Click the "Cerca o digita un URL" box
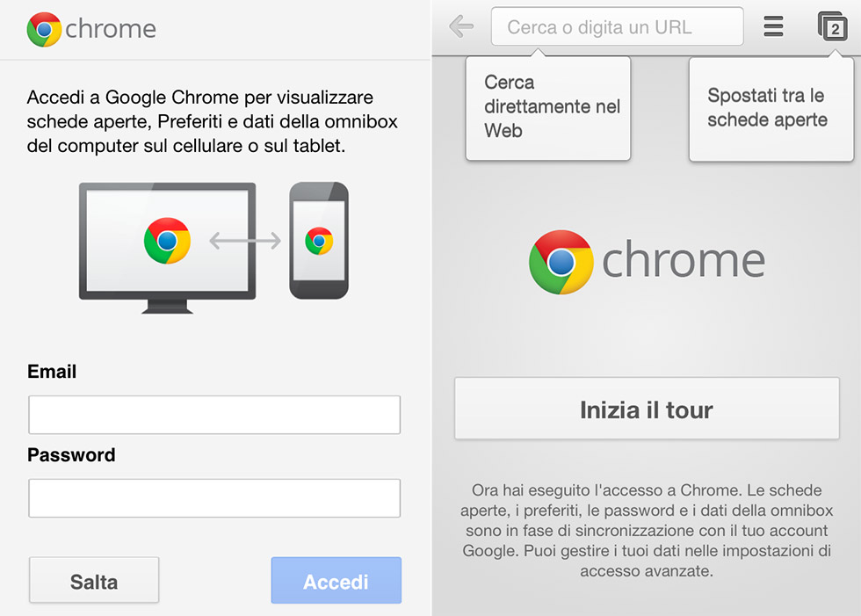This screenshot has height=616, width=861. point(617,27)
